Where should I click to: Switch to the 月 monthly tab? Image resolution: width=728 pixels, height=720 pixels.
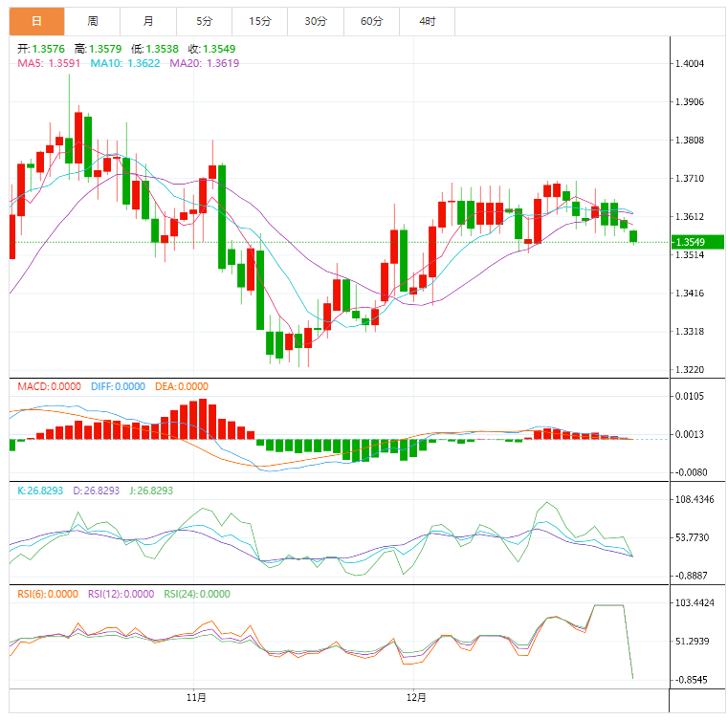coord(148,21)
